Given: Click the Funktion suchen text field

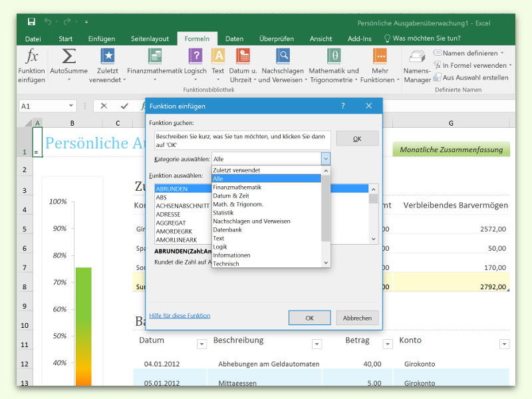Looking at the screenshot, I should click(242, 140).
